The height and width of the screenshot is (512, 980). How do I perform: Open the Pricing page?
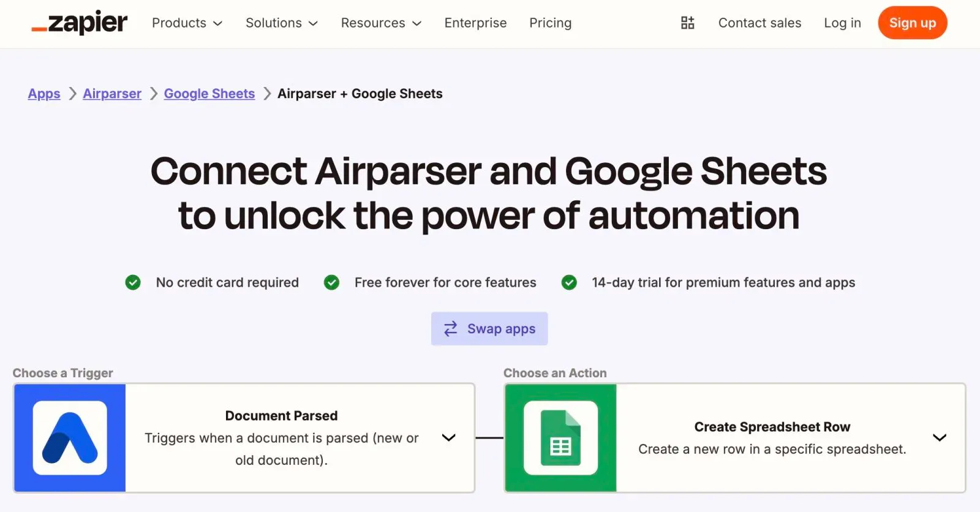(550, 23)
